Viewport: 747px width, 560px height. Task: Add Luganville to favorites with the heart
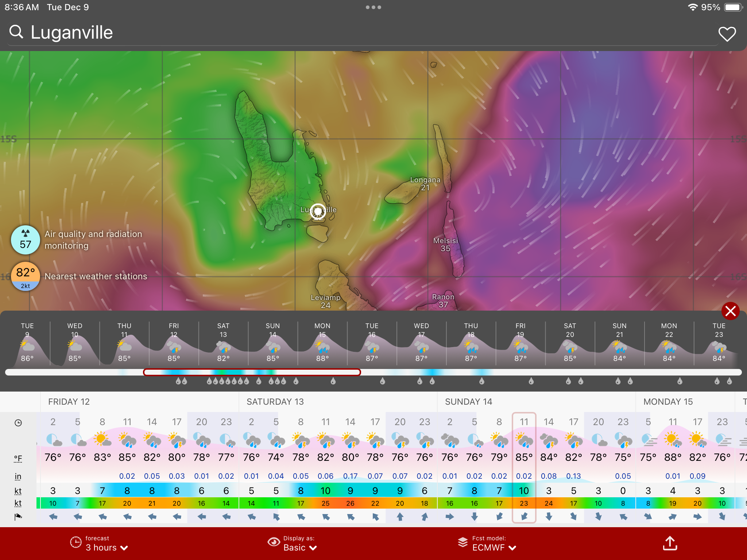click(x=727, y=34)
